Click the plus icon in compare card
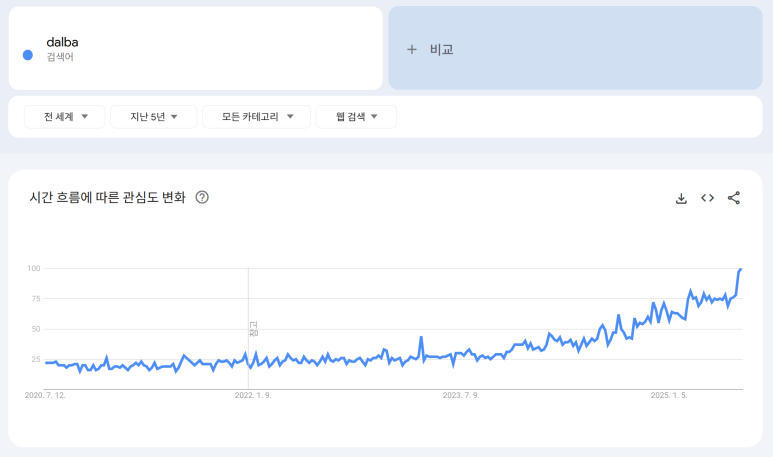Image resolution: width=773 pixels, height=457 pixels. click(412, 49)
